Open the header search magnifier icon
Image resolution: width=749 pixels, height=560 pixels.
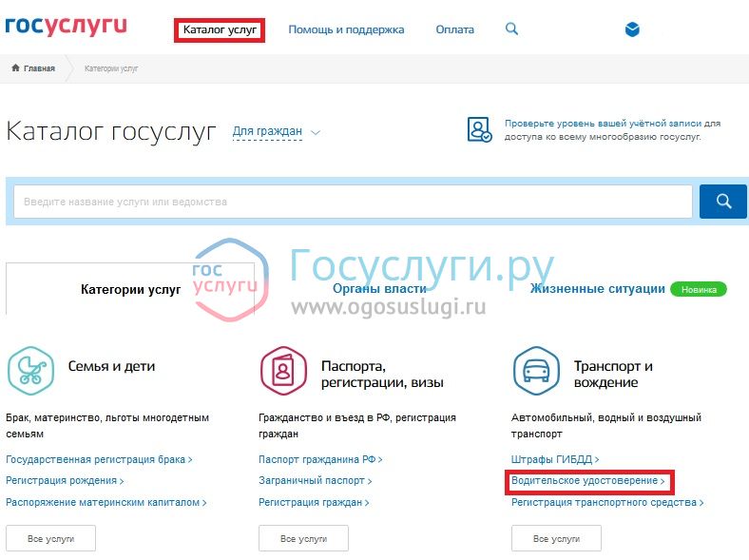[511, 29]
